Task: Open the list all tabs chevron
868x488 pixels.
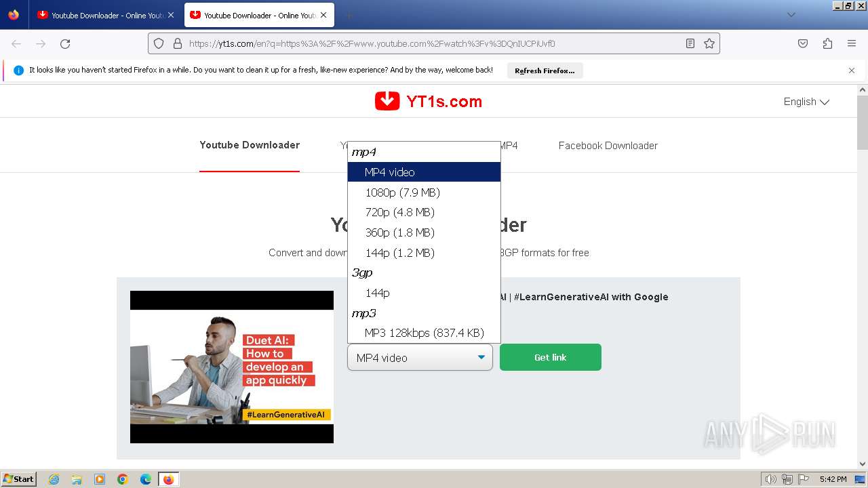Action: point(791,15)
